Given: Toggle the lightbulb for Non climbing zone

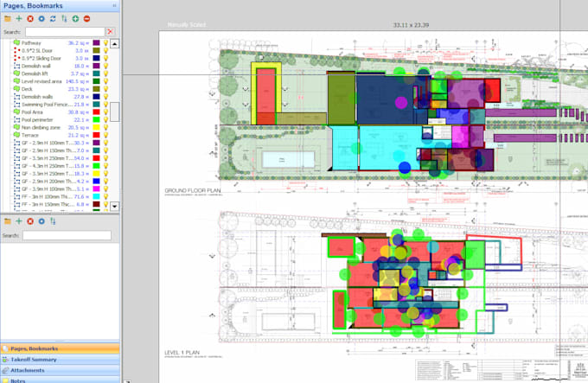Looking at the screenshot, I should [106, 127].
